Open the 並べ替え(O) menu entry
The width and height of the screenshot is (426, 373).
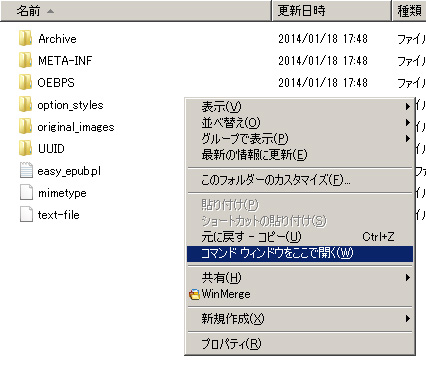300,122
